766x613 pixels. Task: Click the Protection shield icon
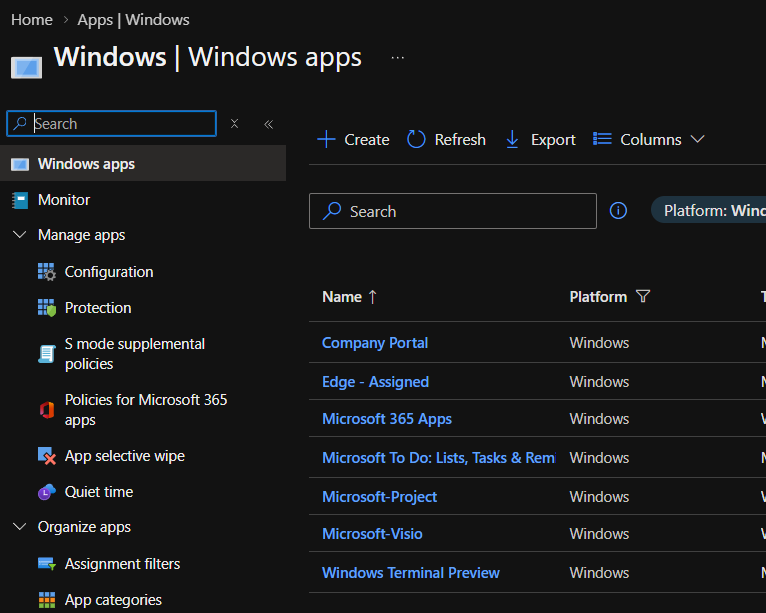(47, 308)
